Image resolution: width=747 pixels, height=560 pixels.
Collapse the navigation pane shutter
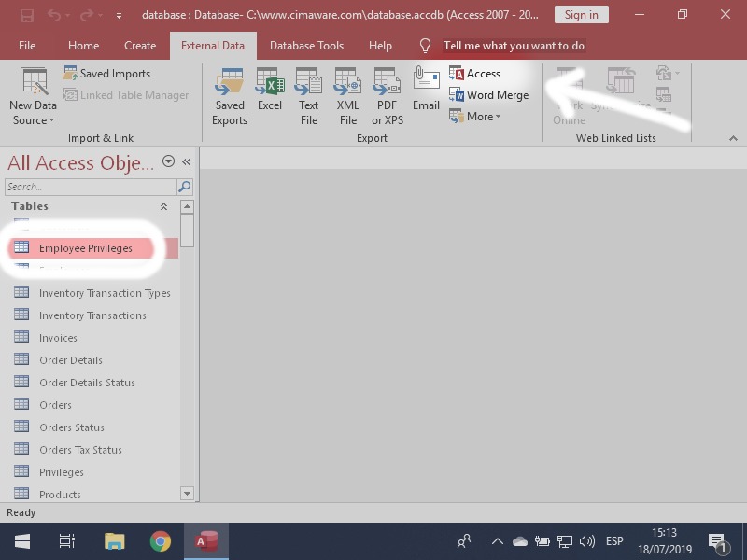186,161
